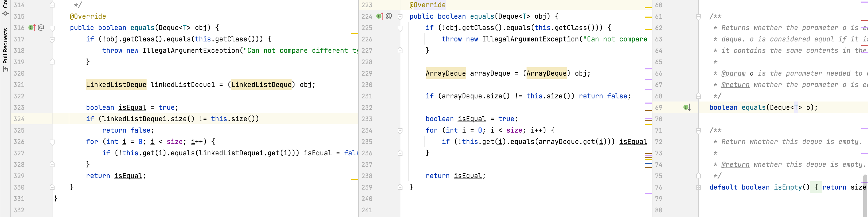This screenshot has height=217, width=868.
Task: Collapse the for loop at line 326
Action: [52, 142]
